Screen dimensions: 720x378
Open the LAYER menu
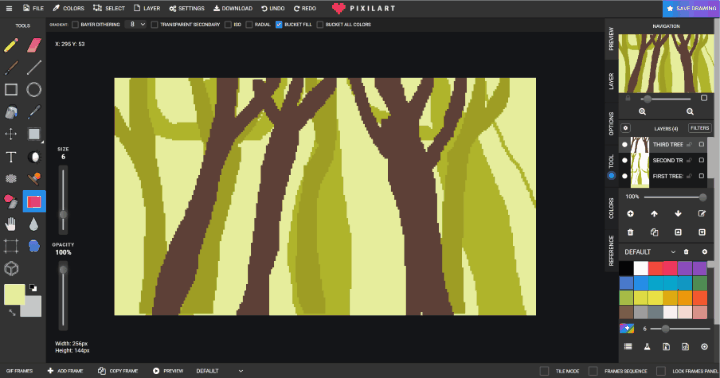[x=147, y=8]
